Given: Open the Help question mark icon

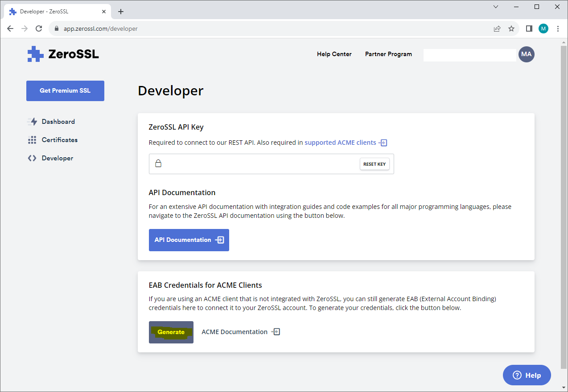Looking at the screenshot, I should [x=517, y=375].
